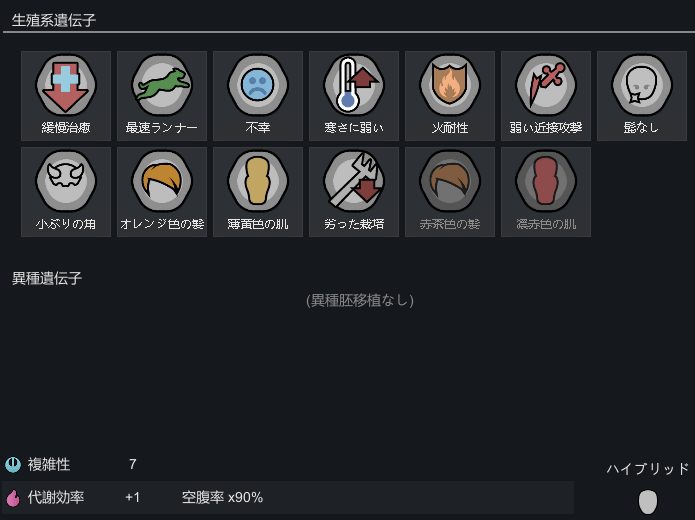Click the 生殖系遺伝子 section header

point(54,20)
